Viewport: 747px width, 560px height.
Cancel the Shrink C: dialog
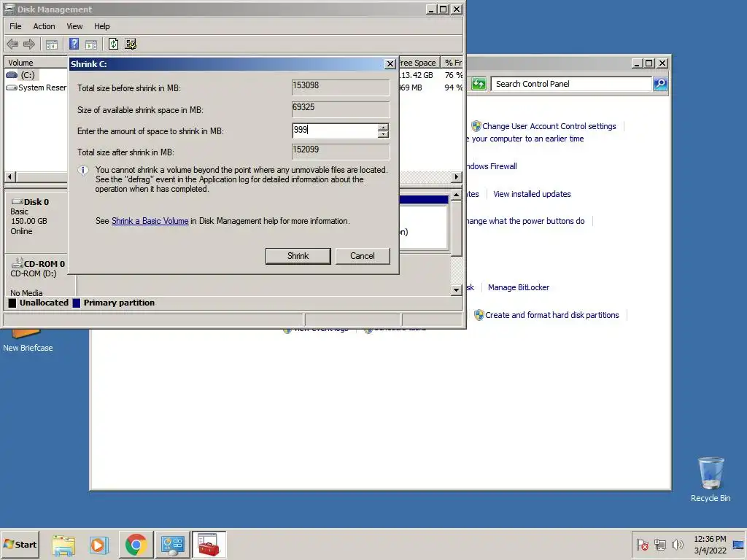363,256
